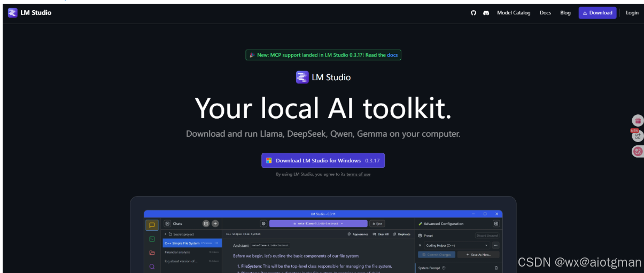Click the Advanced Configuration heading
Viewport: 644px width, 273px height.
[441, 224]
